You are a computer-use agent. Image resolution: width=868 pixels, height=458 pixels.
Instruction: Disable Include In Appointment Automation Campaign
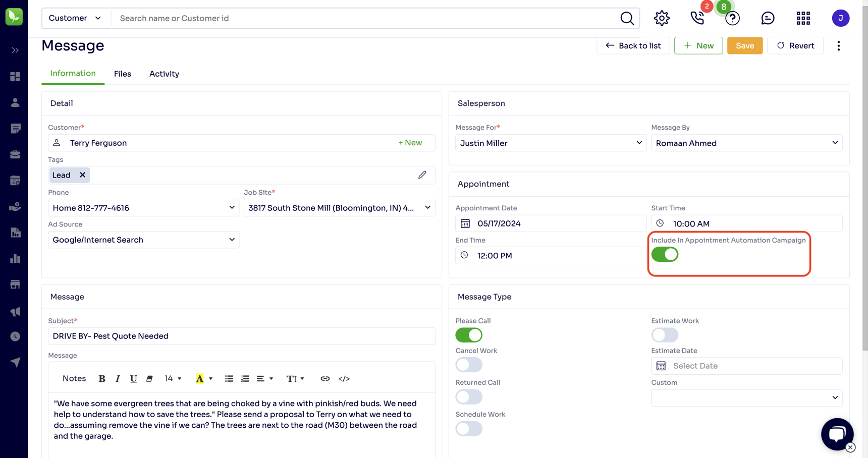tap(665, 254)
